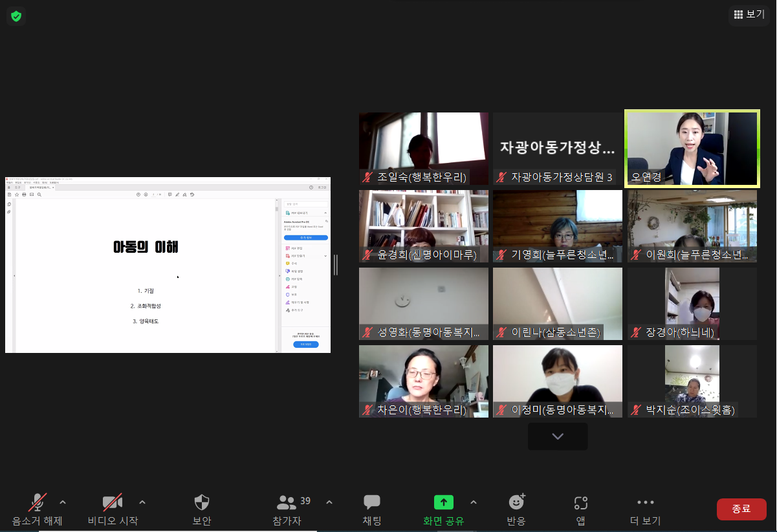The height and width of the screenshot is (532, 777).
Task: Unmute the microphone (음소거 해제)
Action: (x=37, y=503)
